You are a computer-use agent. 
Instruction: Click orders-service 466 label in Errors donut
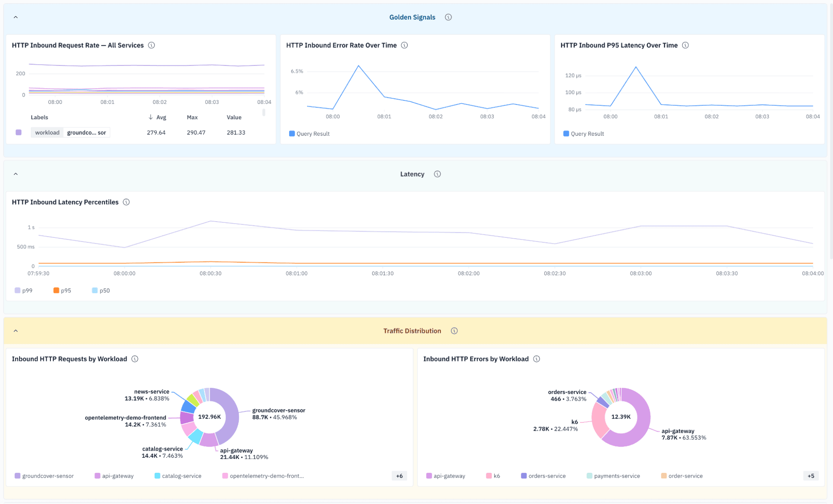(x=567, y=395)
